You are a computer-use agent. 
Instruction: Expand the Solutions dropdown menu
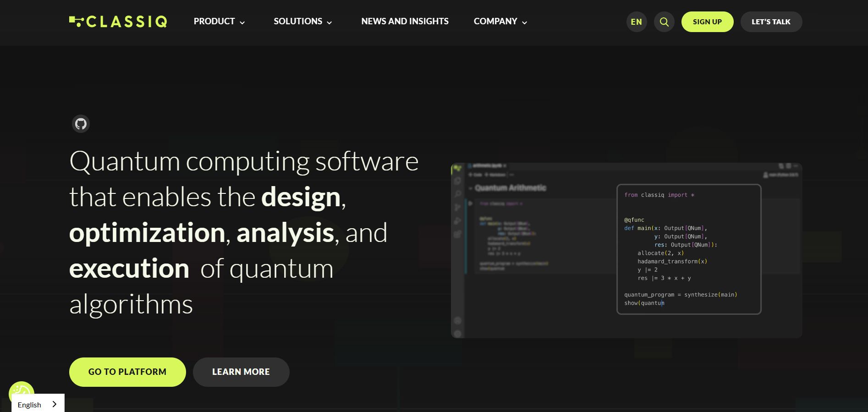(x=302, y=22)
